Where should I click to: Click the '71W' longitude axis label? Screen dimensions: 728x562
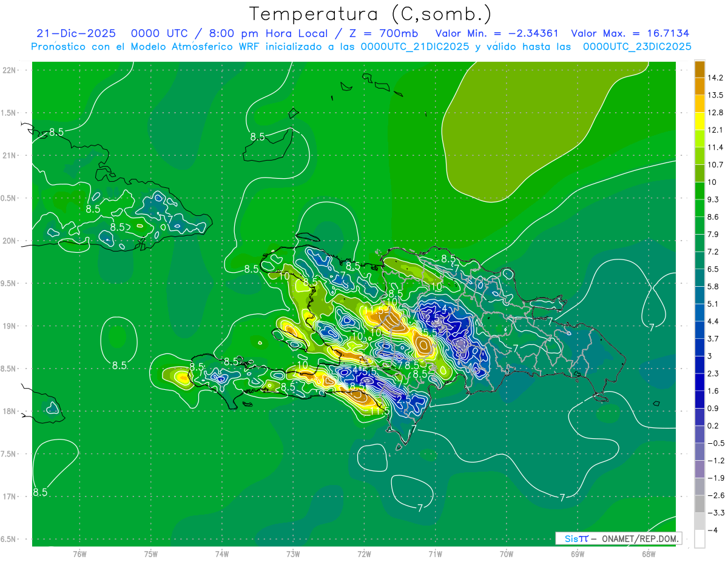pyautogui.click(x=435, y=554)
